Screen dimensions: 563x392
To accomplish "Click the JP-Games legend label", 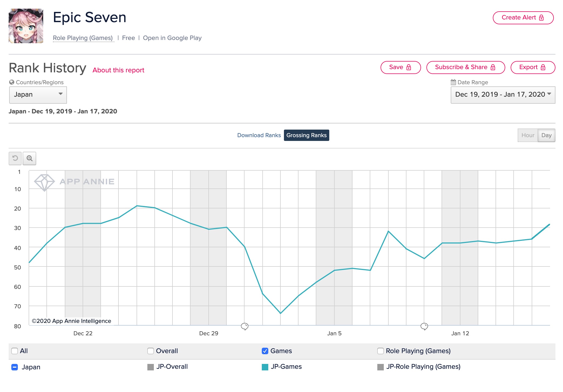I will tap(286, 367).
